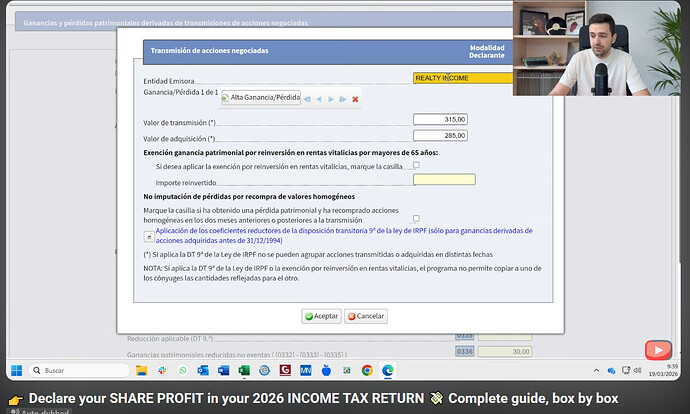
Task: Click the Aceptar button
Action: 321,316
